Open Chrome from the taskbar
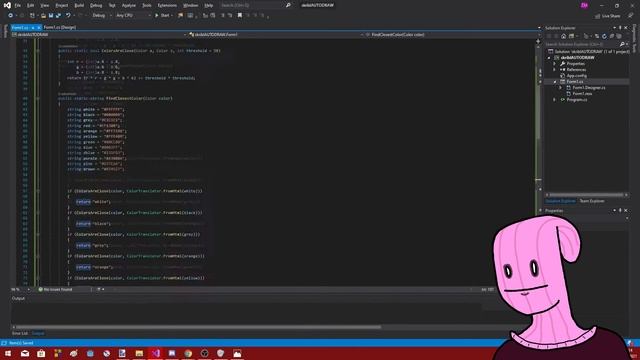This screenshot has width=640, height=360. (x=188, y=353)
